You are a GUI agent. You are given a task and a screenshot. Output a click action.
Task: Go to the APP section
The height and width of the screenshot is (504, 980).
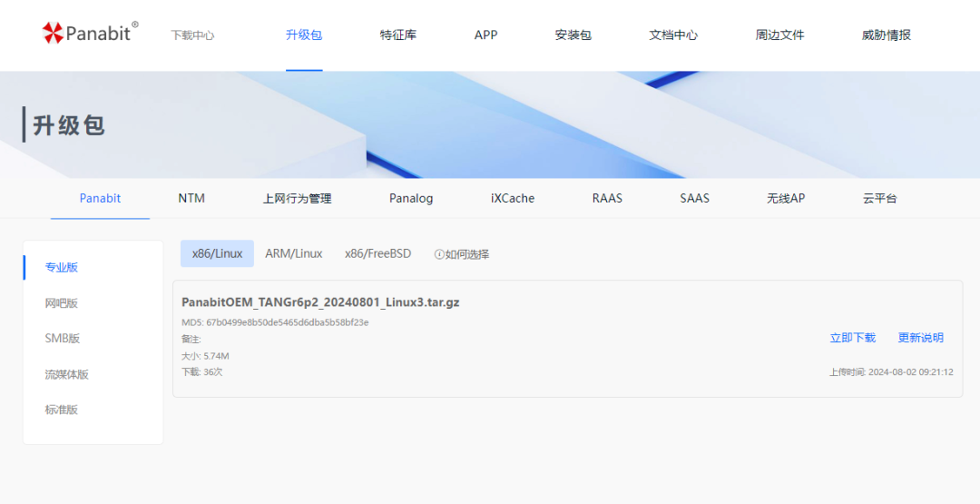(485, 35)
